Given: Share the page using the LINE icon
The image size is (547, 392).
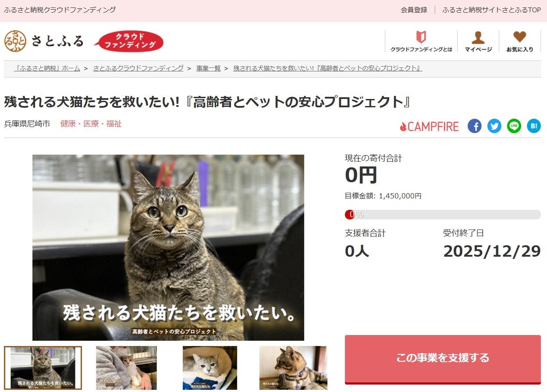Looking at the screenshot, I should [514, 126].
